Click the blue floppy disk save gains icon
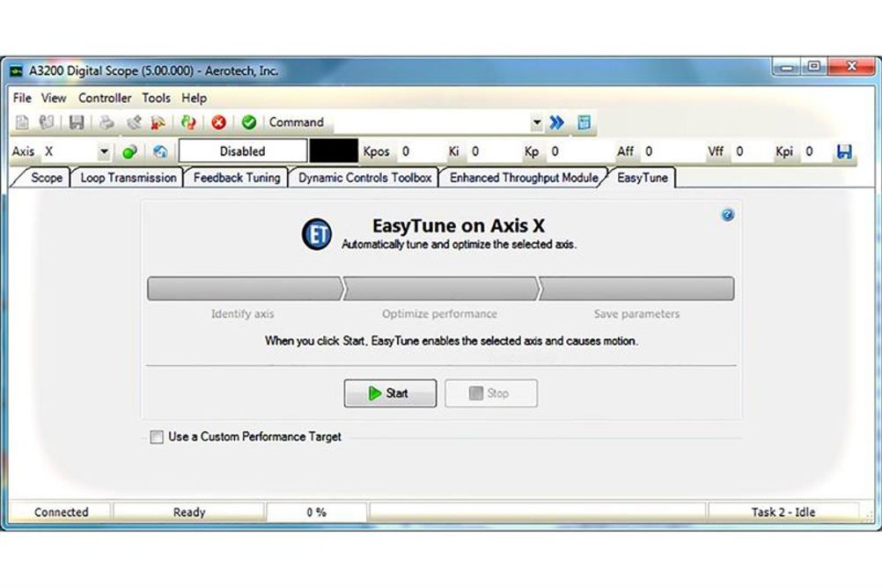Viewport: 882px width, 588px height. [844, 151]
